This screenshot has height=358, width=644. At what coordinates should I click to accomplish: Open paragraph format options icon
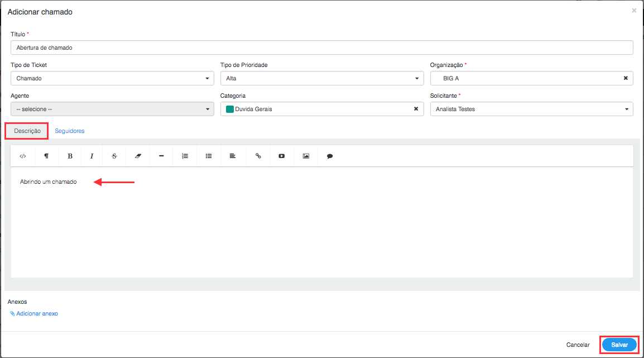pyautogui.click(x=46, y=156)
